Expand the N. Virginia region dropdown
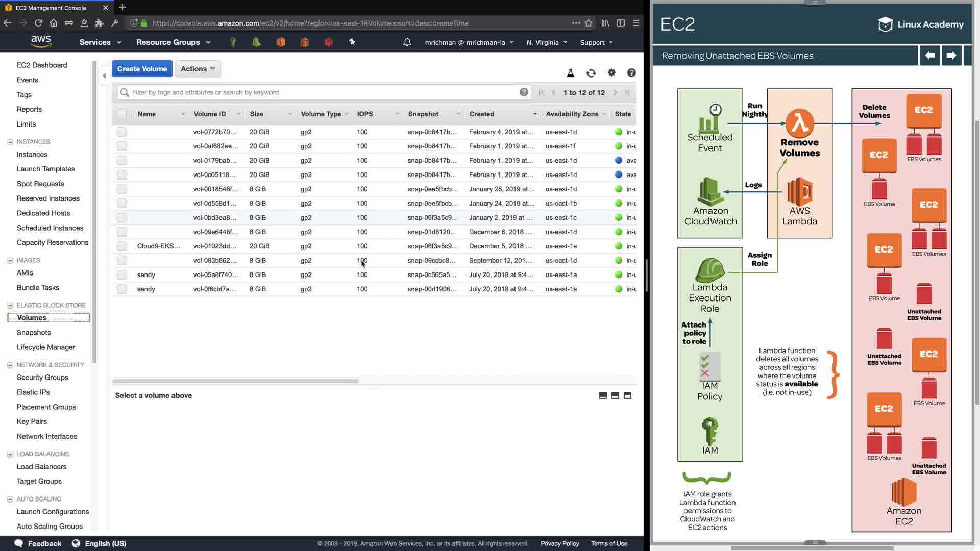This screenshot has width=980, height=551. [547, 42]
